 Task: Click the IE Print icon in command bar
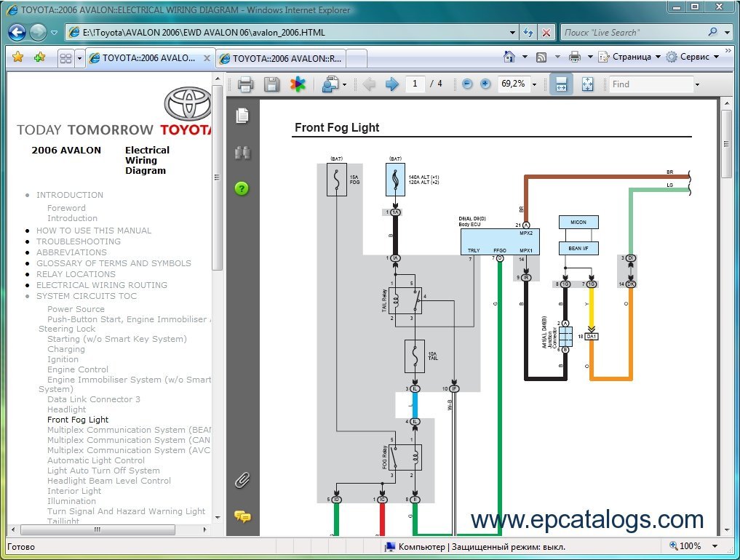point(574,57)
